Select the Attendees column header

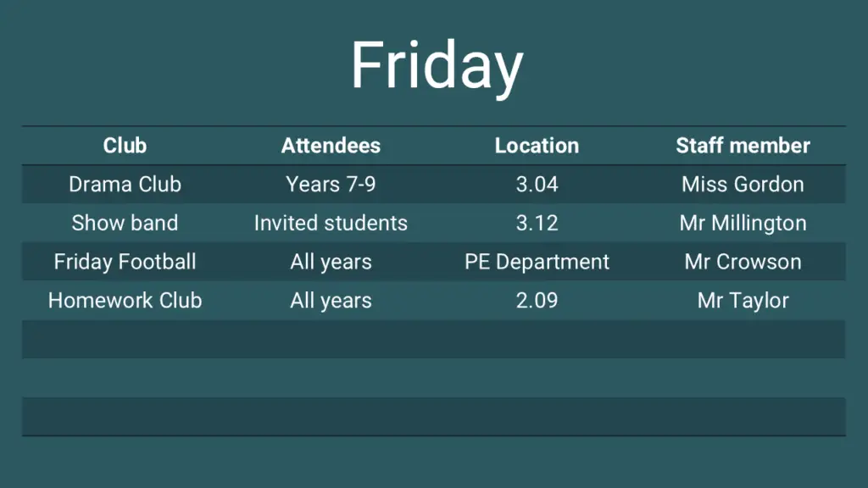click(331, 146)
